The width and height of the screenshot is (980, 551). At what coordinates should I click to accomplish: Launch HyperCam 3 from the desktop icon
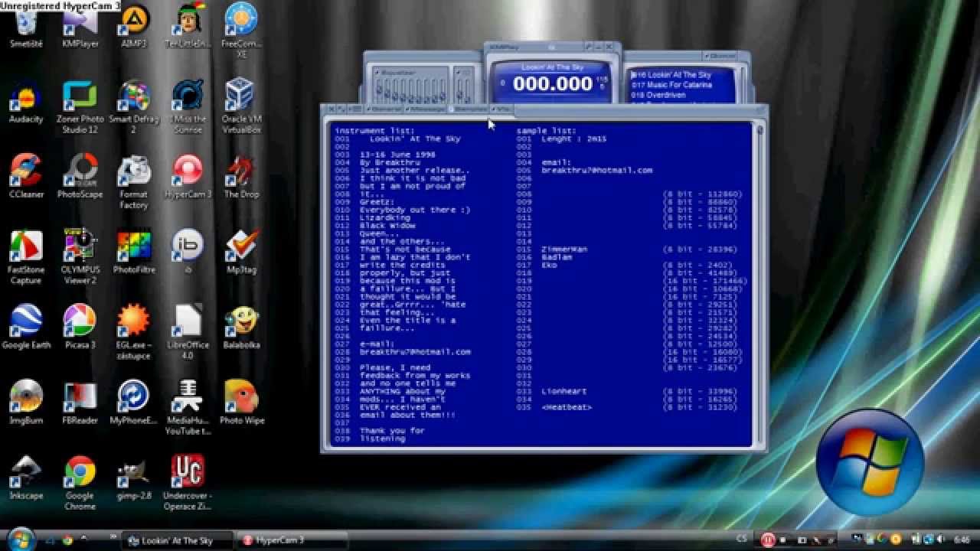188,178
